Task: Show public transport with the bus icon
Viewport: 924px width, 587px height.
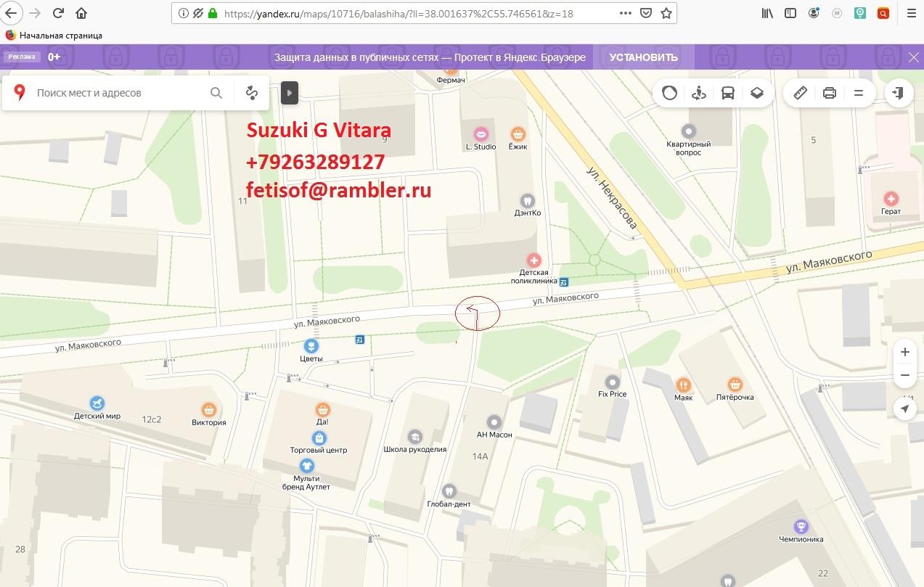Action: coord(728,93)
